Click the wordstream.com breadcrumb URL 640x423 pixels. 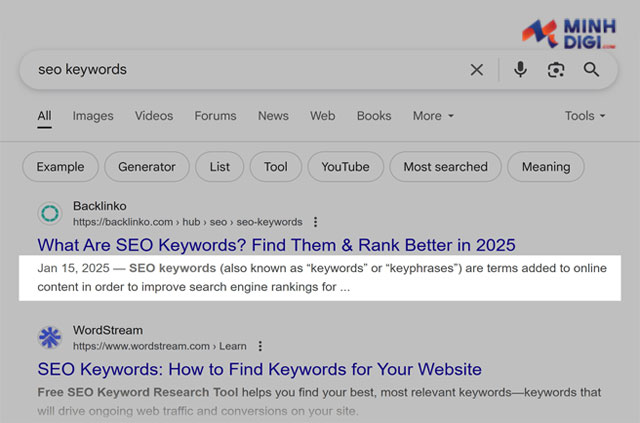pyautogui.click(x=160, y=346)
